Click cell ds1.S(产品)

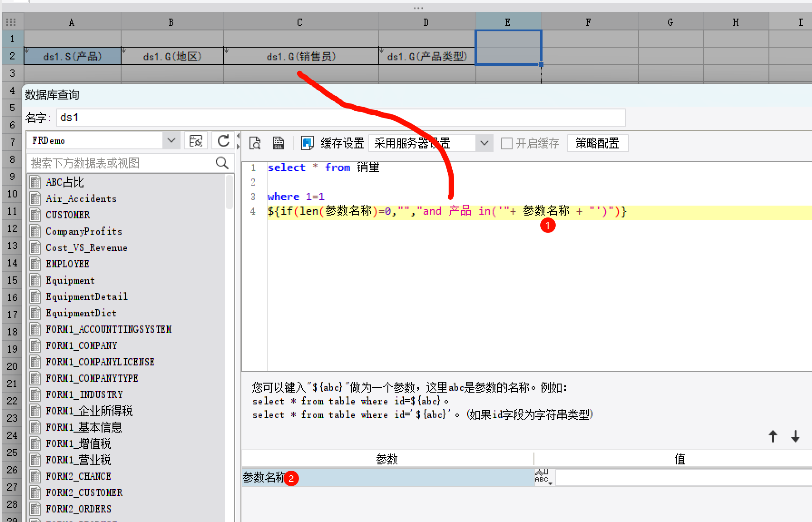click(x=72, y=56)
